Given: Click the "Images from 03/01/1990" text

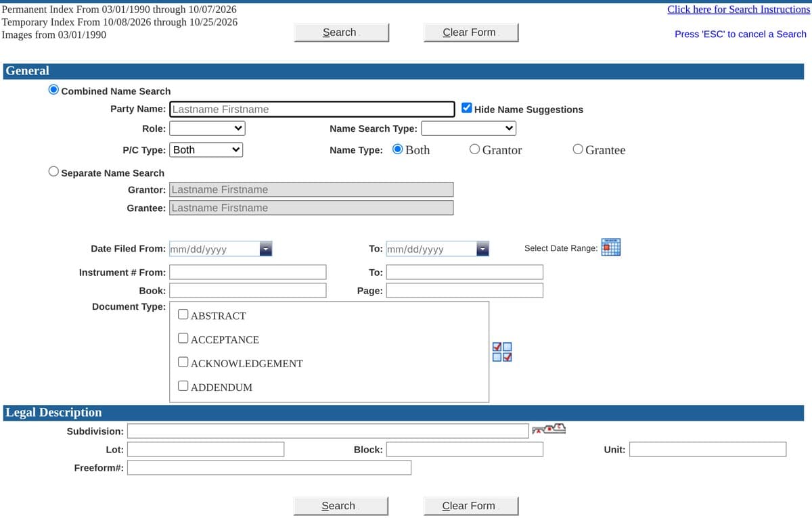Looking at the screenshot, I should coord(54,34).
